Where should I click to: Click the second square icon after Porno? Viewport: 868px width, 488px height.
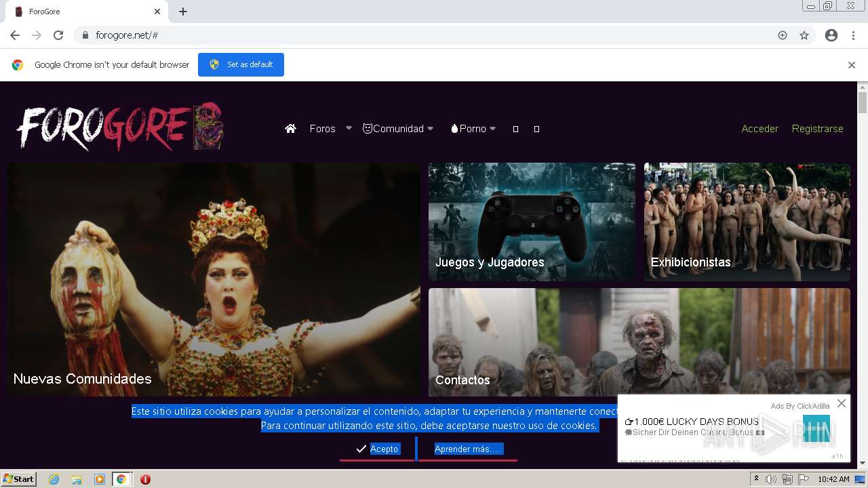coord(536,129)
